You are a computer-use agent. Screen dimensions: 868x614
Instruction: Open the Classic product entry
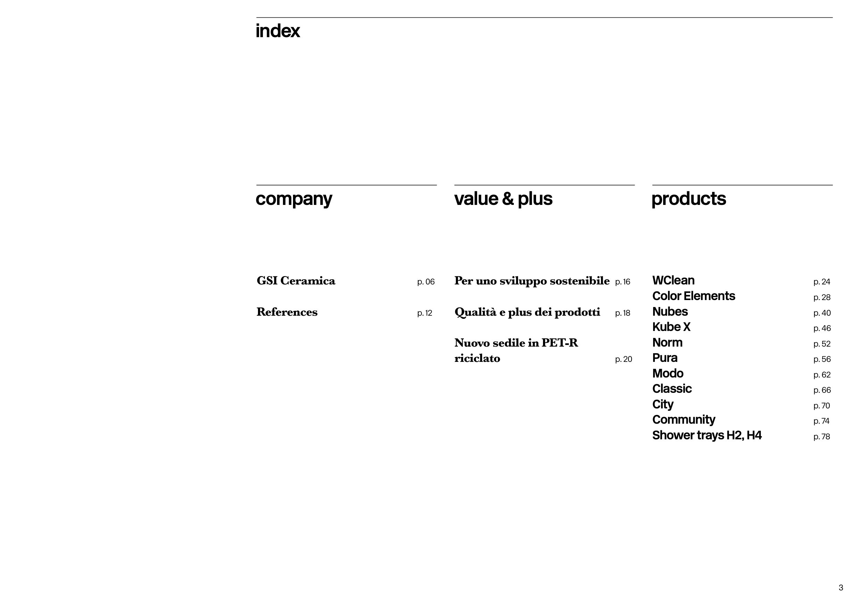click(x=672, y=389)
